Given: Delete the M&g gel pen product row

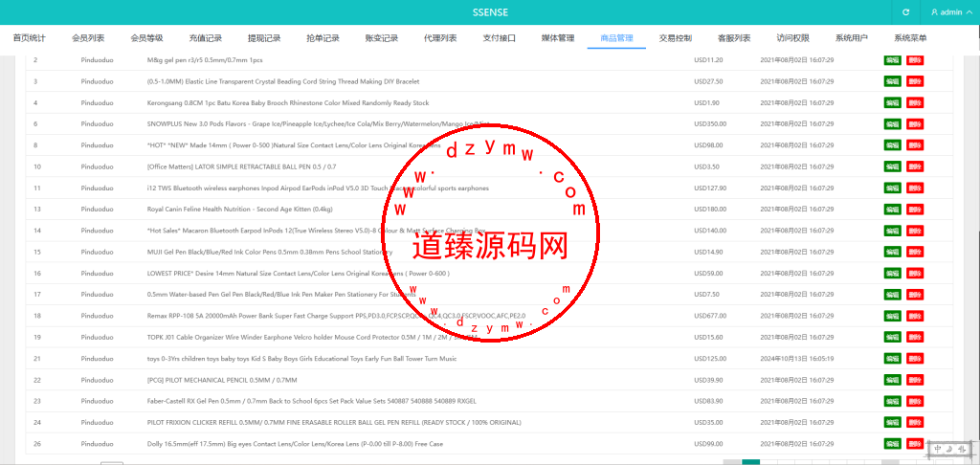Looking at the screenshot, I should 915,60.
